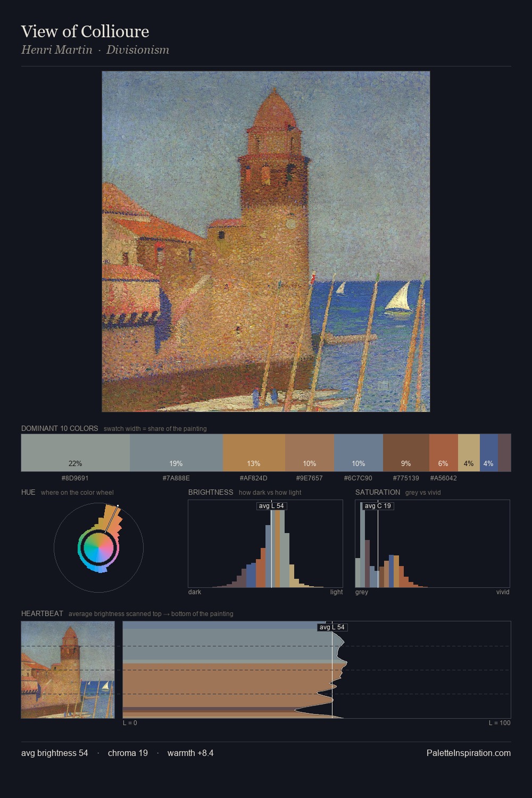Click the saturation histogram

[x=433, y=544]
